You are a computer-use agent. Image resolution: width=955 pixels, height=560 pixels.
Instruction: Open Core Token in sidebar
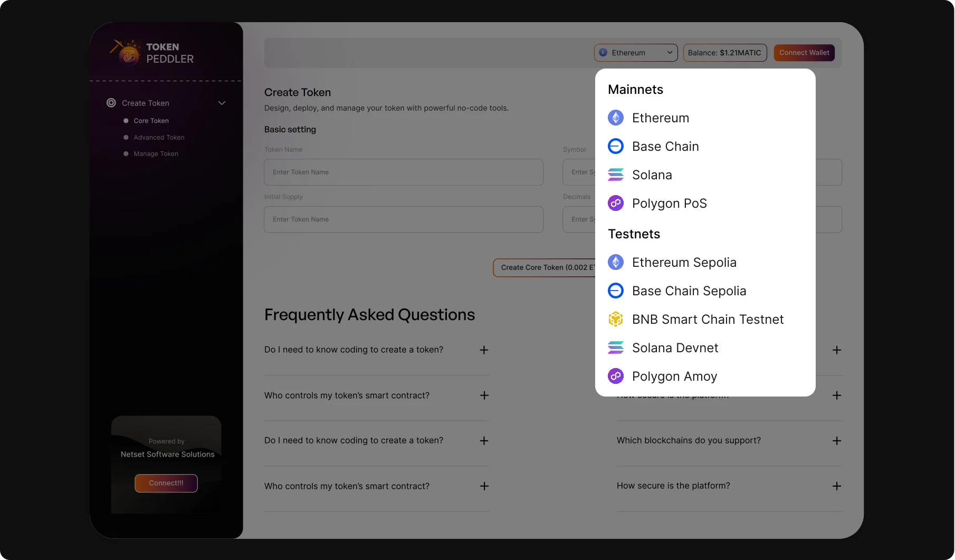(151, 121)
